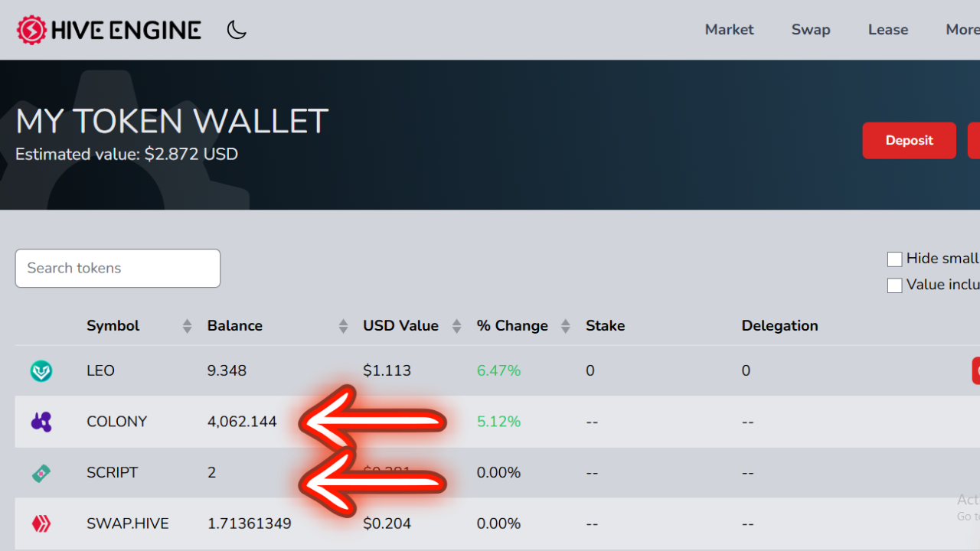Image resolution: width=980 pixels, height=551 pixels.
Task: Go to the Swap page
Action: pyautogui.click(x=811, y=30)
